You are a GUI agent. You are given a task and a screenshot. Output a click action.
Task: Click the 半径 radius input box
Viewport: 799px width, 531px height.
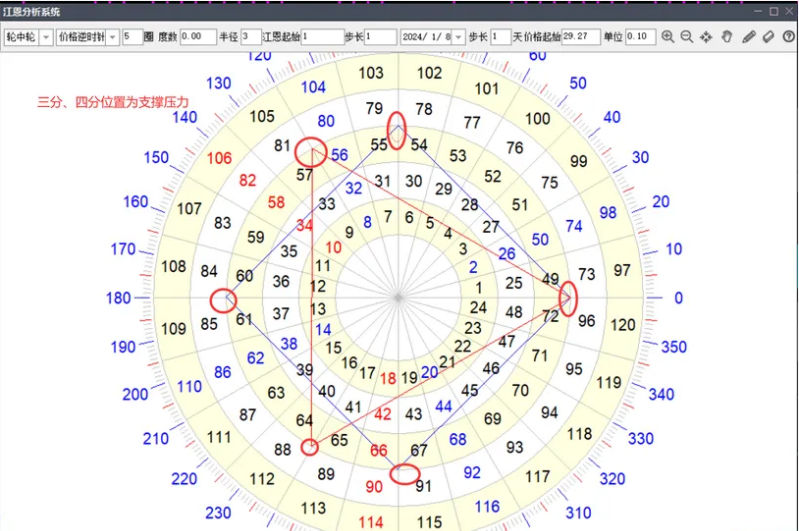tap(251, 37)
